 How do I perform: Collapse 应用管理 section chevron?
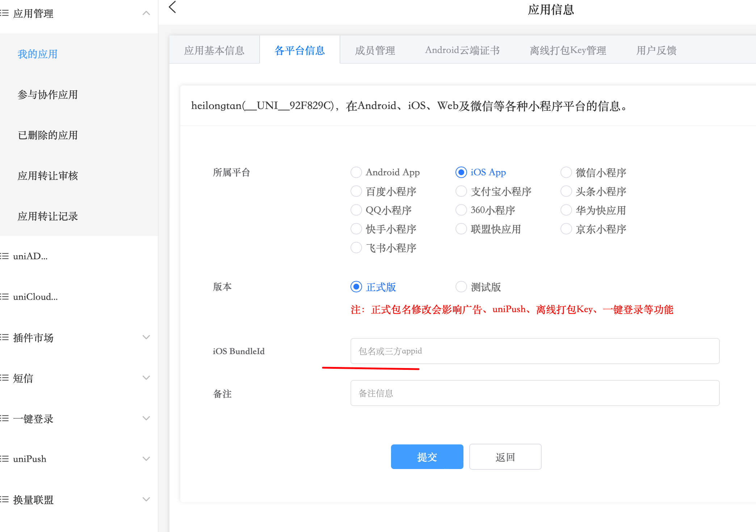146,13
